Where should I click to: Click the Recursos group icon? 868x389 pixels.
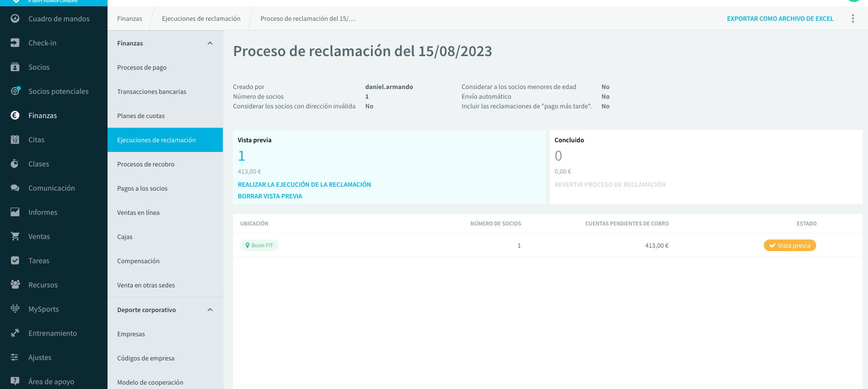[x=15, y=284]
